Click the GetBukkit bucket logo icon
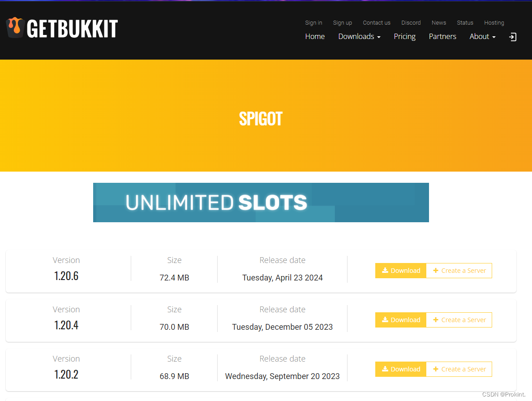The image size is (532, 401). click(15, 27)
